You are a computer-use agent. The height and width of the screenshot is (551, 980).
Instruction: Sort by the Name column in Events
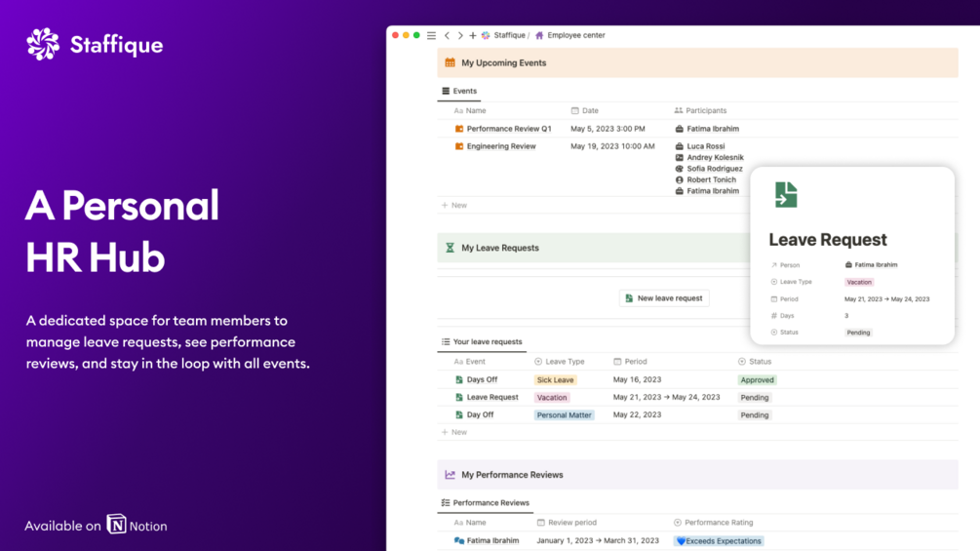tap(470, 110)
